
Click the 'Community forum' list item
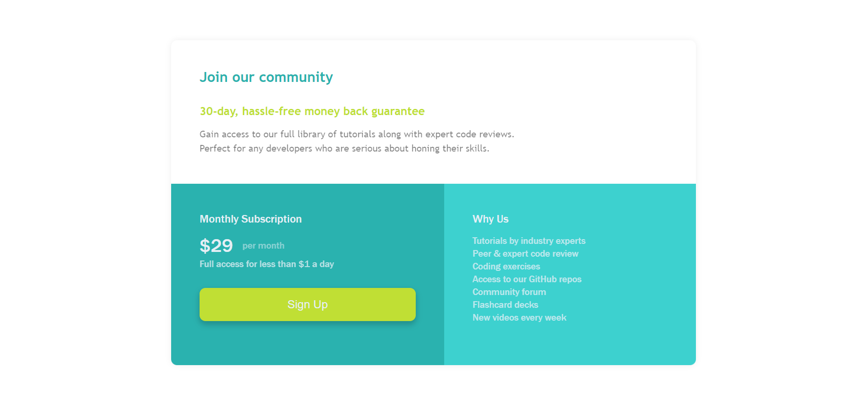[509, 292]
